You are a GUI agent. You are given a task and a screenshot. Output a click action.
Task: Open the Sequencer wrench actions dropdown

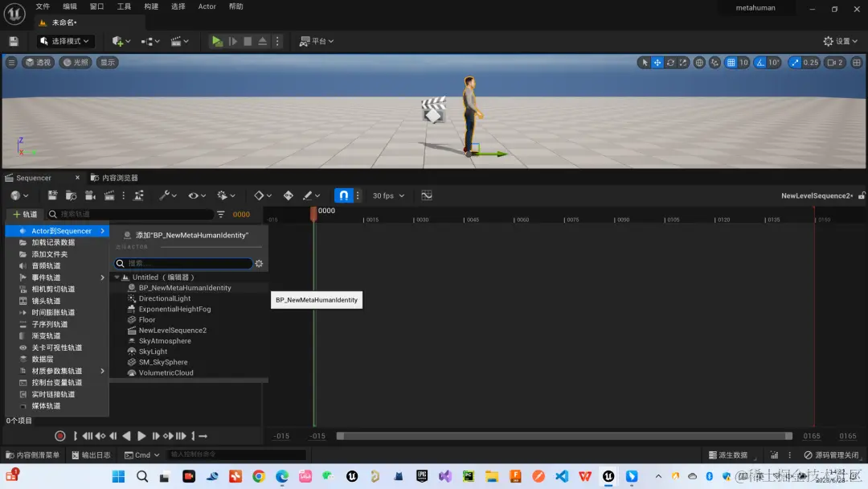click(x=167, y=195)
